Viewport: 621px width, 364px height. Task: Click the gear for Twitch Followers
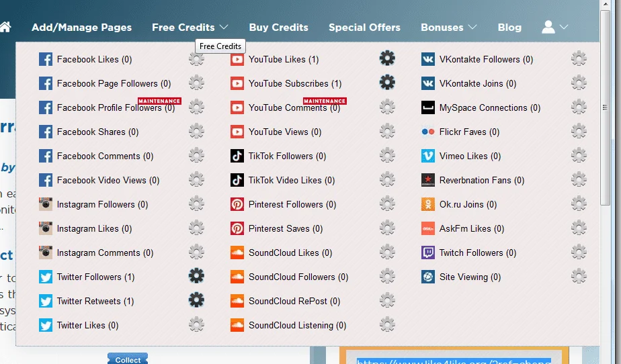pos(579,252)
